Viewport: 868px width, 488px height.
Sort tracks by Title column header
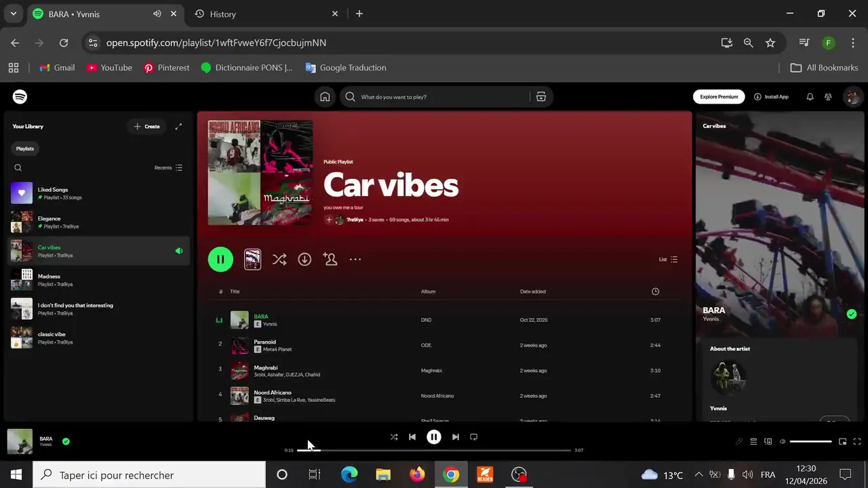pyautogui.click(x=235, y=291)
